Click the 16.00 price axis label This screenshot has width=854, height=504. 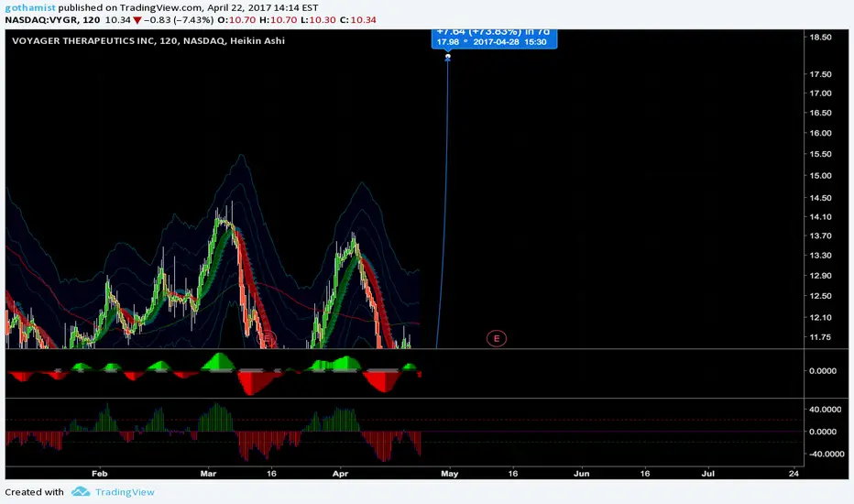pyautogui.click(x=820, y=133)
